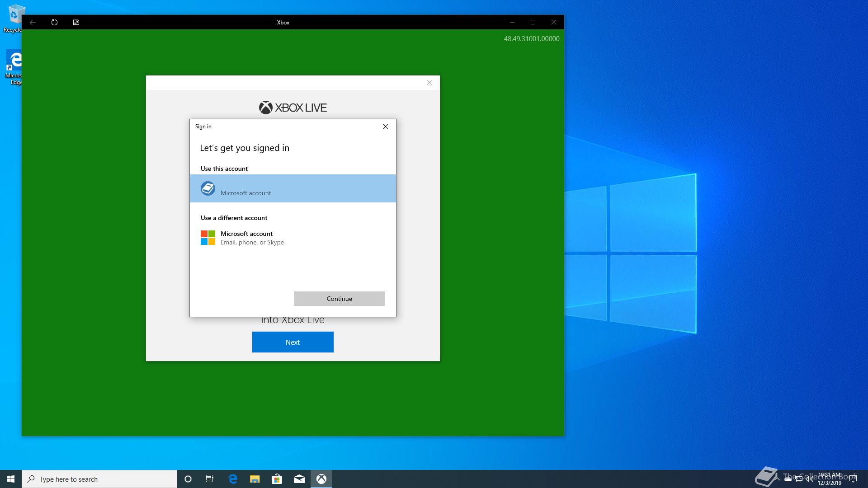868x488 pixels.
Task: Open Microsoft Store from the taskbar
Action: click(277, 479)
